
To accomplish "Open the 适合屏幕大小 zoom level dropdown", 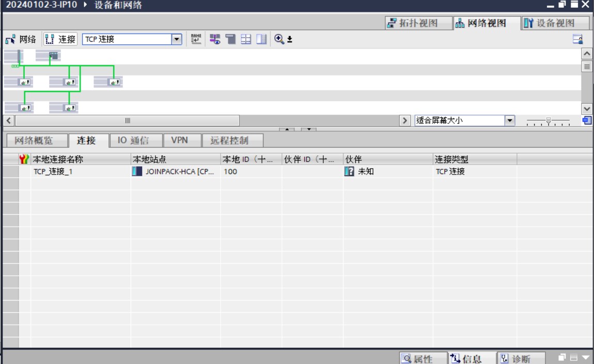I will [x=510, y=120].
